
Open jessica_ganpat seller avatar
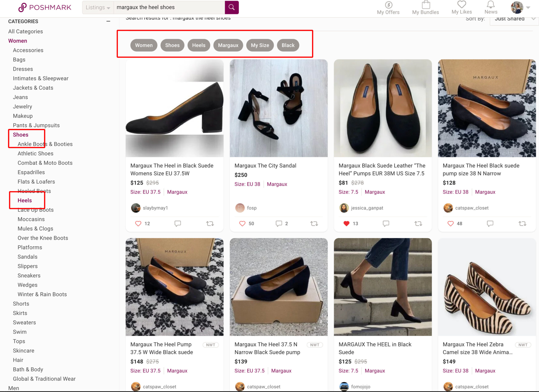tap(344, 208)
